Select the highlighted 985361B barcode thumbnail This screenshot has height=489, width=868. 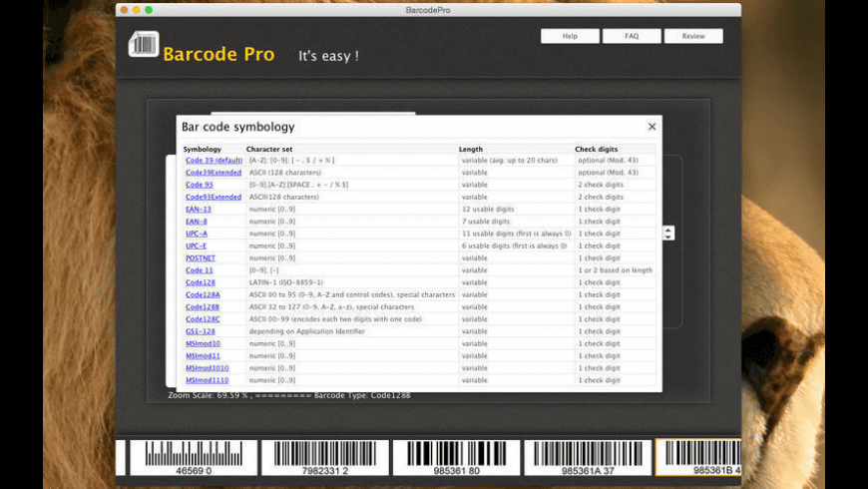698,457
